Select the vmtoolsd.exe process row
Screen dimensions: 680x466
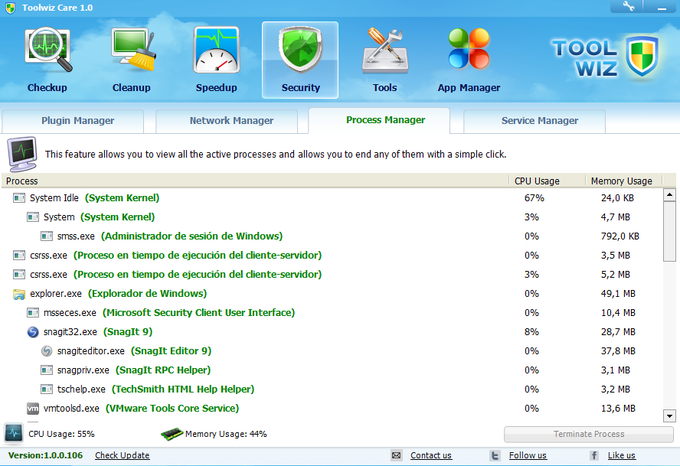[332, 408]
